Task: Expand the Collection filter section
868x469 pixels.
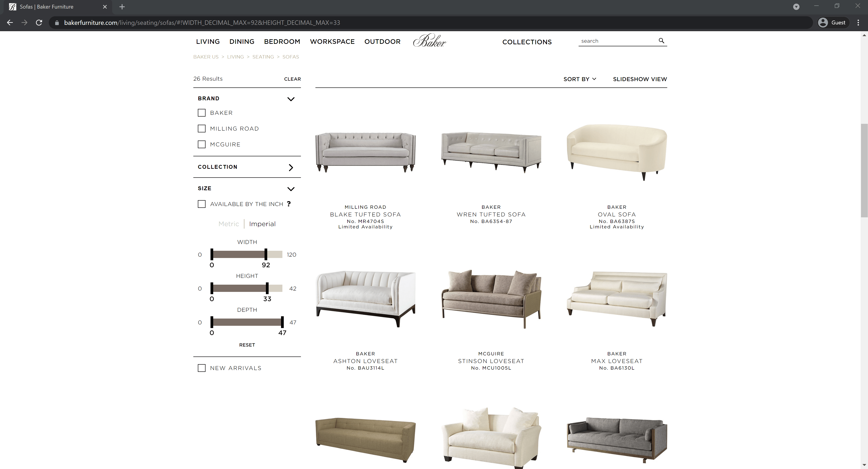Action: click(x=291, y=167)
